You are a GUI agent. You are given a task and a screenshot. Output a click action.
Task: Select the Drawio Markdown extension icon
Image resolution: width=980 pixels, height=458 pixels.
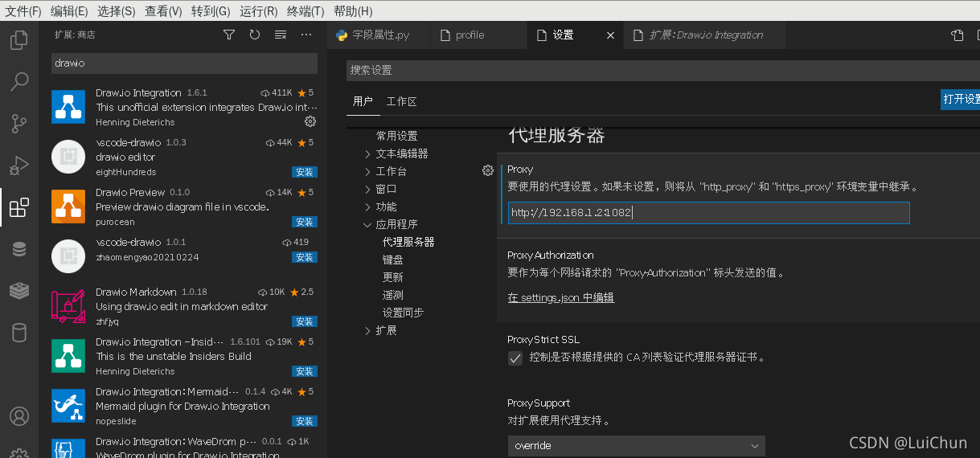[68, 306]
